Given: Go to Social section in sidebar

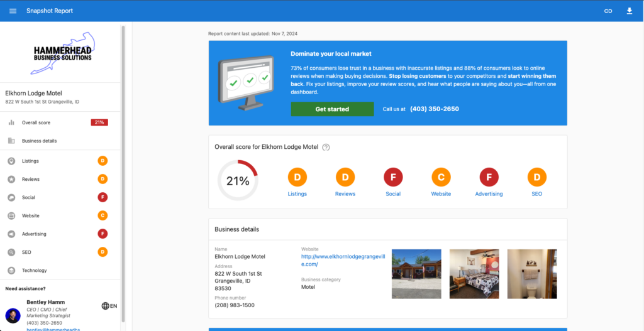Looking at the screenshot, I should (x=60, y=198).
